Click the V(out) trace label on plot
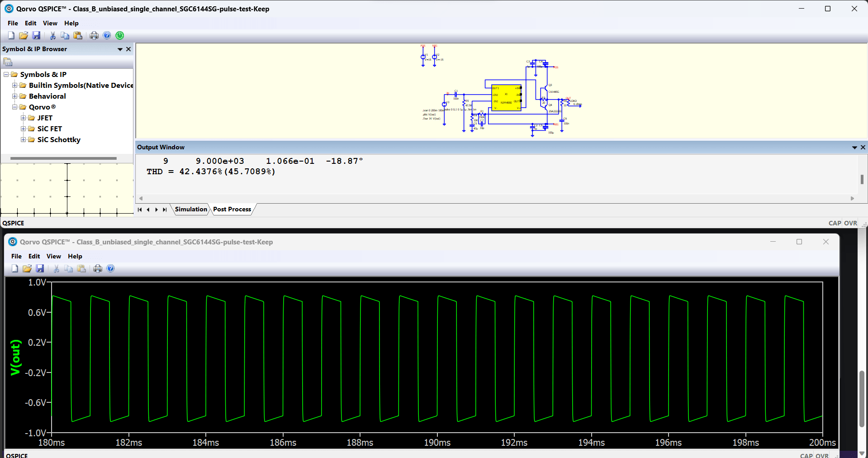 pyautogui.click(x=16, y=358)
